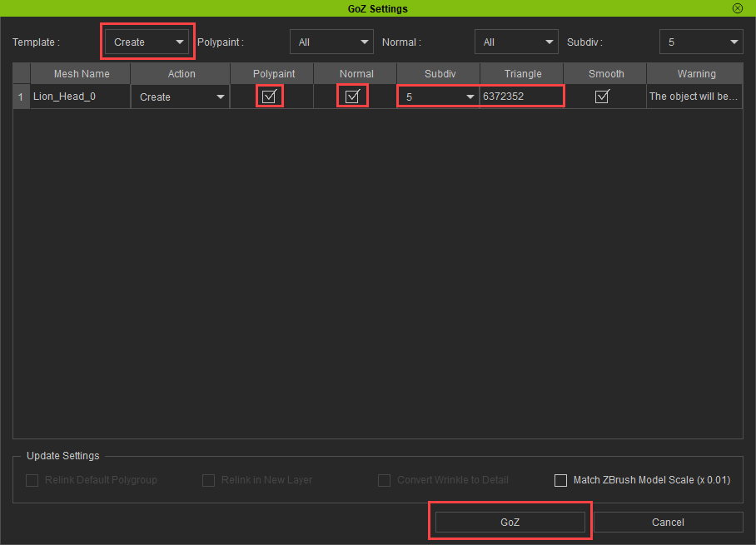Click the GoZ button

point(510,522)
